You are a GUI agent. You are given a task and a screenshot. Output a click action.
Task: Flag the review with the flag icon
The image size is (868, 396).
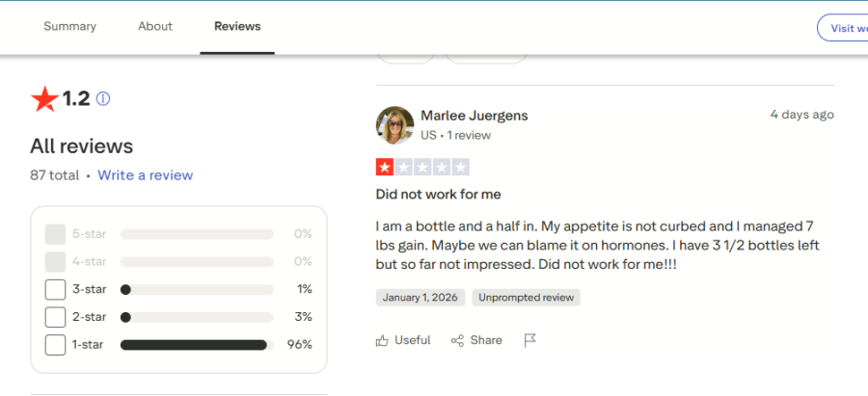pos(529,340)
